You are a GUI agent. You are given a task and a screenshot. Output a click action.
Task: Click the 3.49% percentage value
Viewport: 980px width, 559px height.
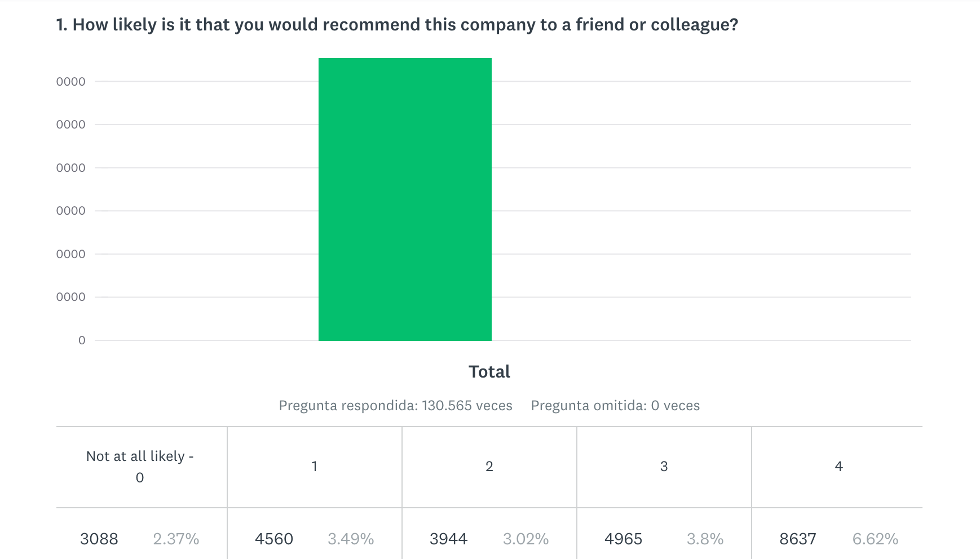coord(351,539)
